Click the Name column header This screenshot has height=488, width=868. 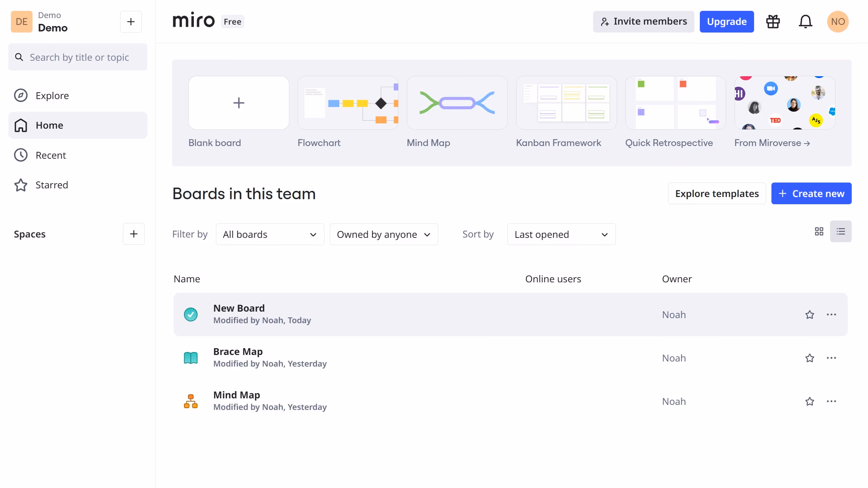pos(187,279)
